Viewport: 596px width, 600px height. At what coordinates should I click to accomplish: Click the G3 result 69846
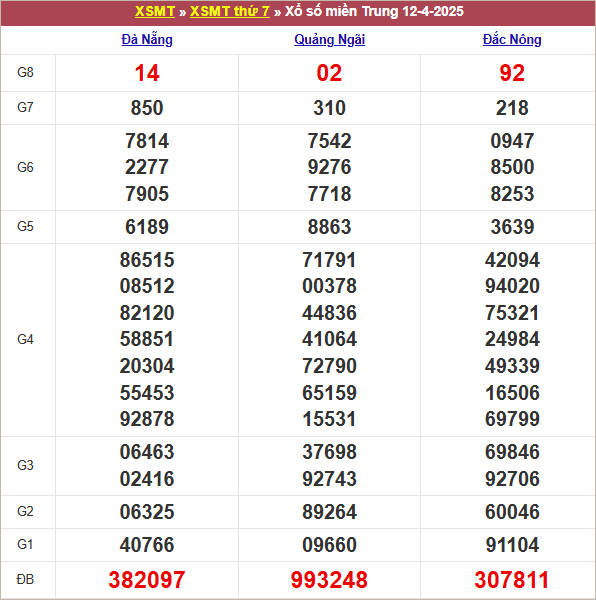coord(512,452)
